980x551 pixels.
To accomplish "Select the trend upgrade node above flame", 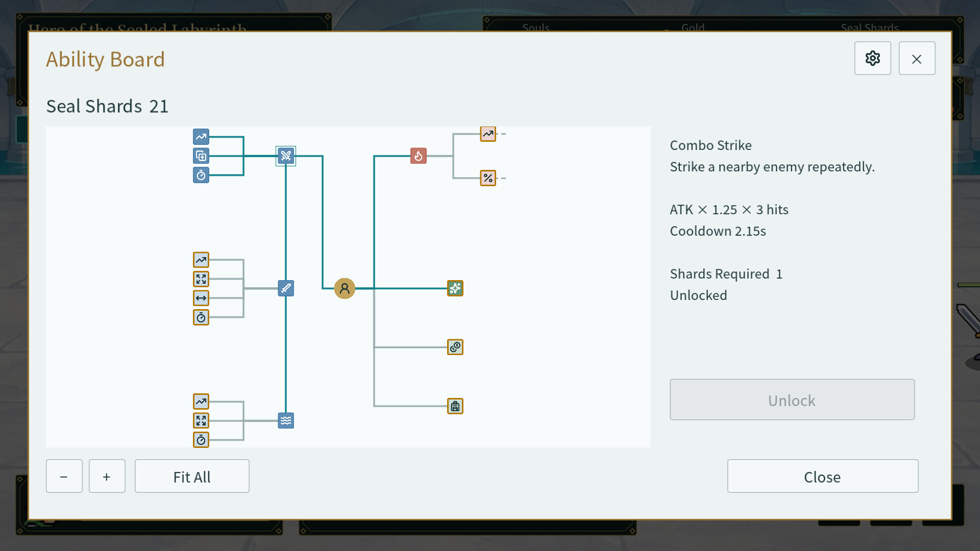I will click(488, 134).
